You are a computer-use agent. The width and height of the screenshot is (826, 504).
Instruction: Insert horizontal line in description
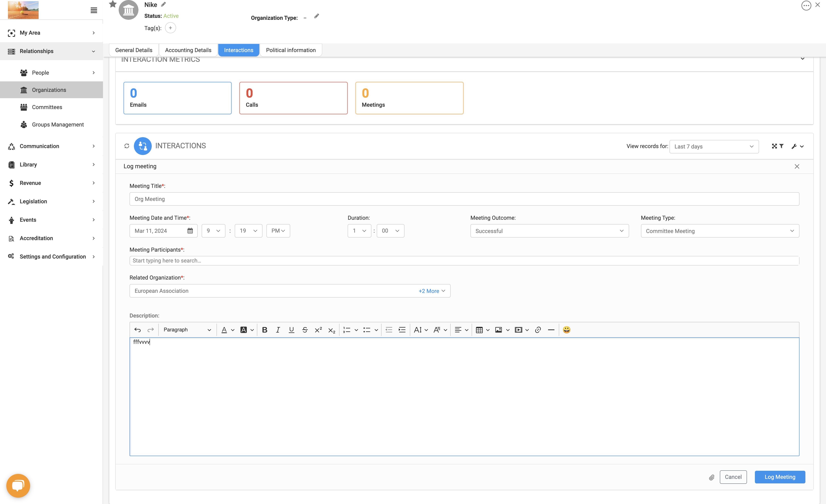[551, 330]
